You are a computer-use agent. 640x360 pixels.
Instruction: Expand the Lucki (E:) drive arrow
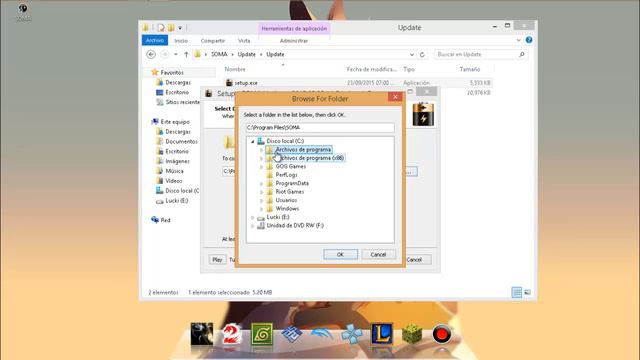point(253,218)
